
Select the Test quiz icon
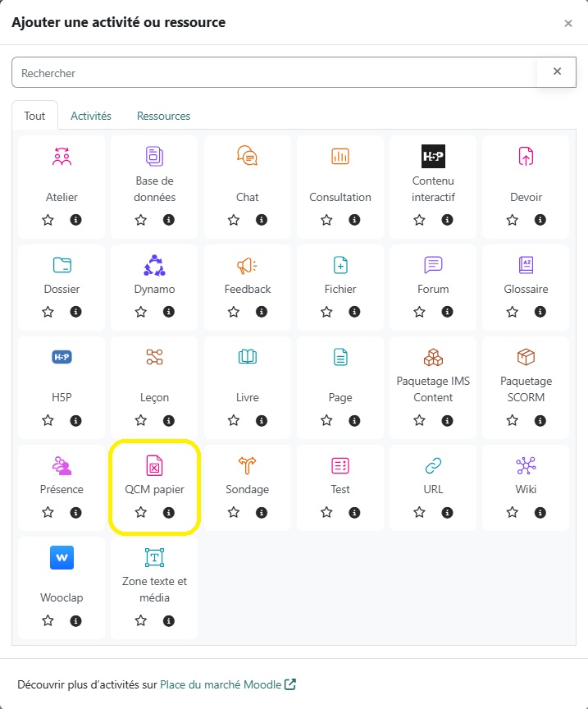click(x=340, y=465)
